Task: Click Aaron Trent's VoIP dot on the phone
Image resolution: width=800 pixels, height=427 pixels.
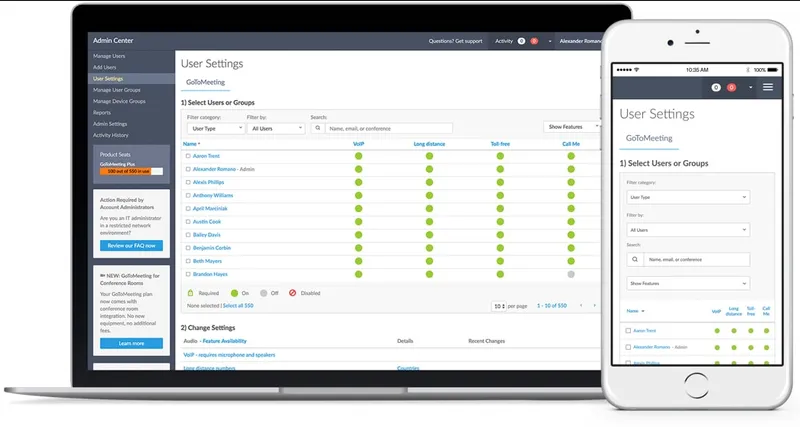Action: [717, 331]
